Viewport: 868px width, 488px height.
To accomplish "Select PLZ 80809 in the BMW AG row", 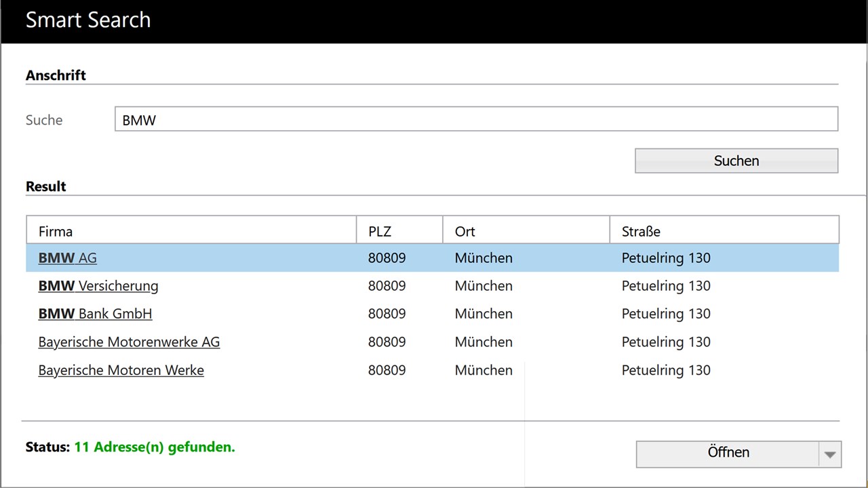I will 387,258.
